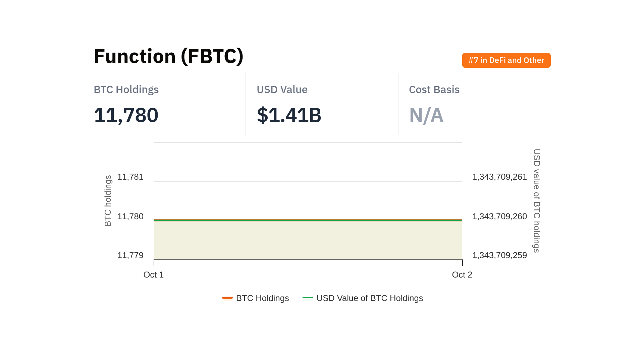Click the 11,780 BTC Holdings value
The height and width of the screenshot is (362, 644).
pyautogui.click(x=126, y=115)
